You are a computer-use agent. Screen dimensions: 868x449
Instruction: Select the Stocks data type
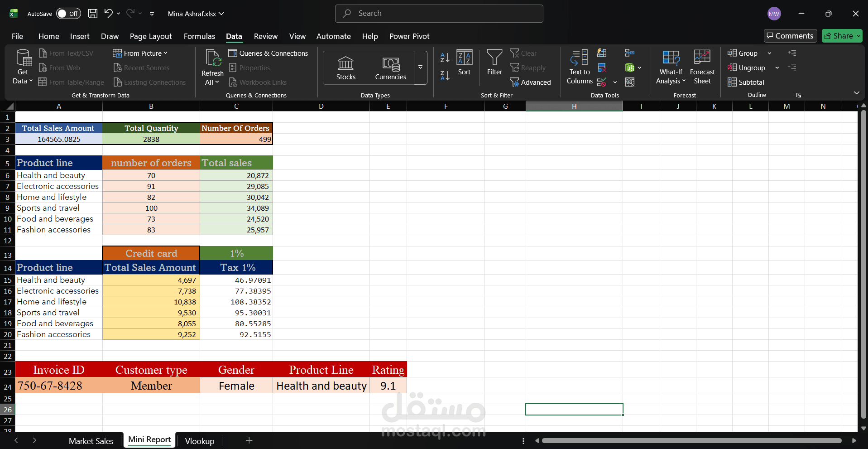[x=345, y=67]
